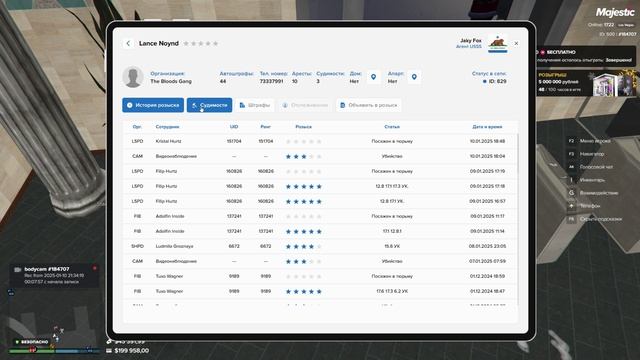
Task: Sort by the Розыск column header
Action: coord(304,127)
